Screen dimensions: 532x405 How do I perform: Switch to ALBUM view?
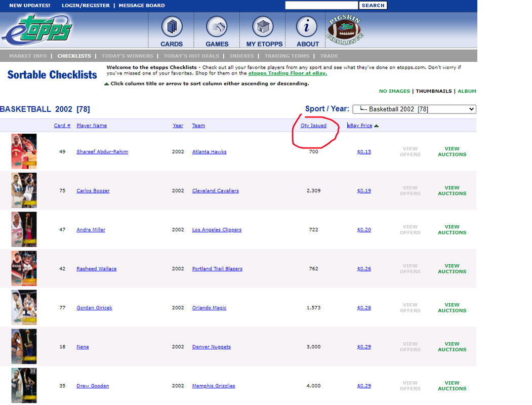pos(467,91)
